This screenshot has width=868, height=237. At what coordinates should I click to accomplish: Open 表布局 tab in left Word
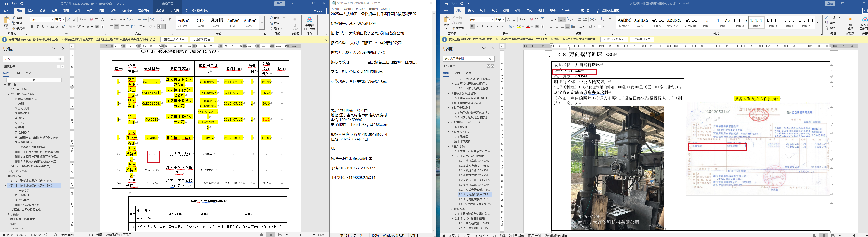click(174, 11)
